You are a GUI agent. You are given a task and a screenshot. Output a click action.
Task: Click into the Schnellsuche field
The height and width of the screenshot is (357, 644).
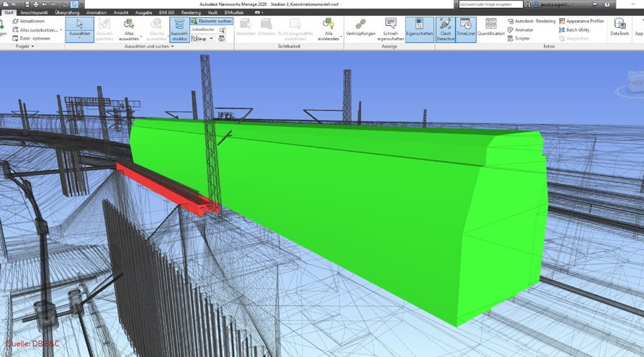tap(204, 30)
